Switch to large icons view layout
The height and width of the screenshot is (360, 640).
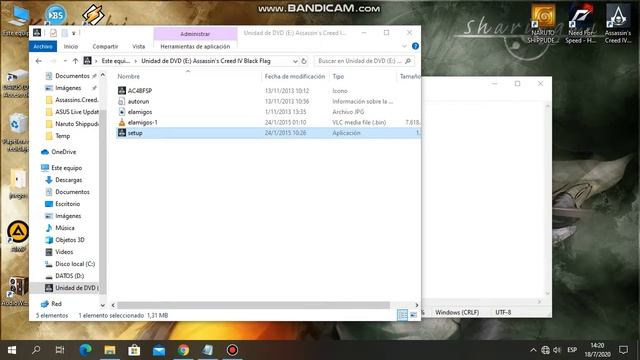413,315
